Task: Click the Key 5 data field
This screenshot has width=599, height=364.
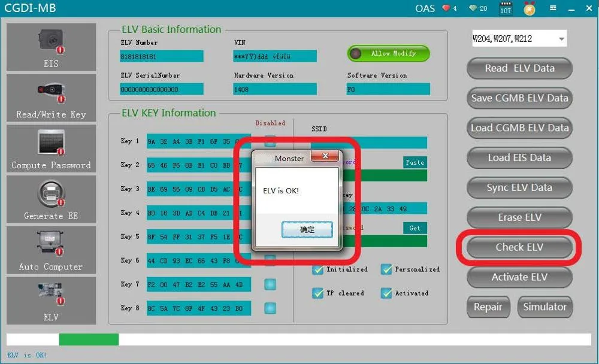Action: tap(199, 237)
